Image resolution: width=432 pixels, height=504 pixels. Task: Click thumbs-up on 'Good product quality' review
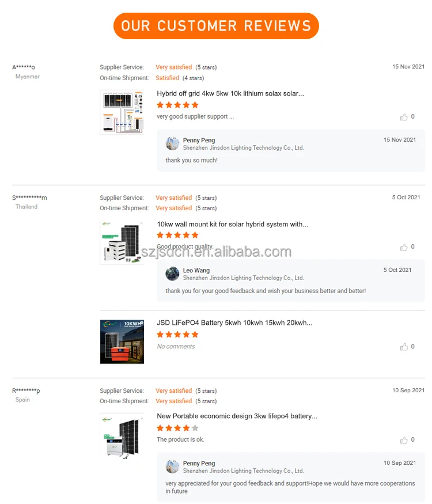click(404, 247)
